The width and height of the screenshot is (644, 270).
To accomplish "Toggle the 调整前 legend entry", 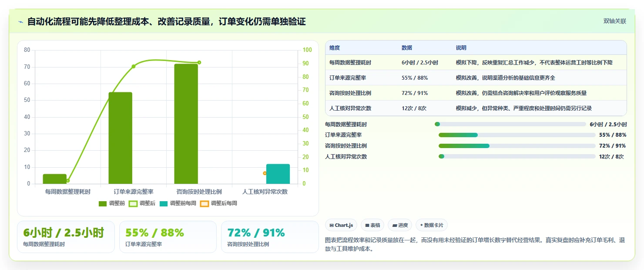I will [112, 203].
